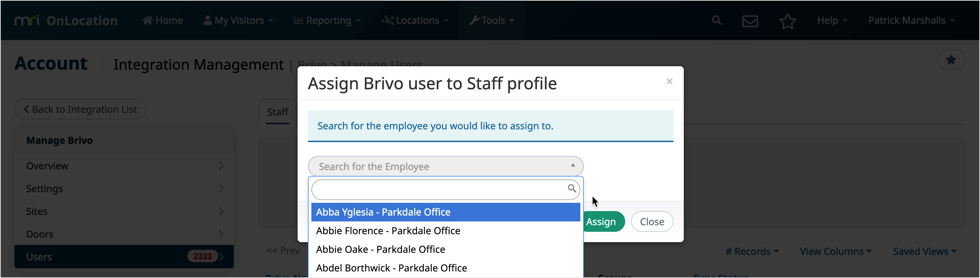
Task: Click the chevron next to Settings
Action: click(221, 189)
